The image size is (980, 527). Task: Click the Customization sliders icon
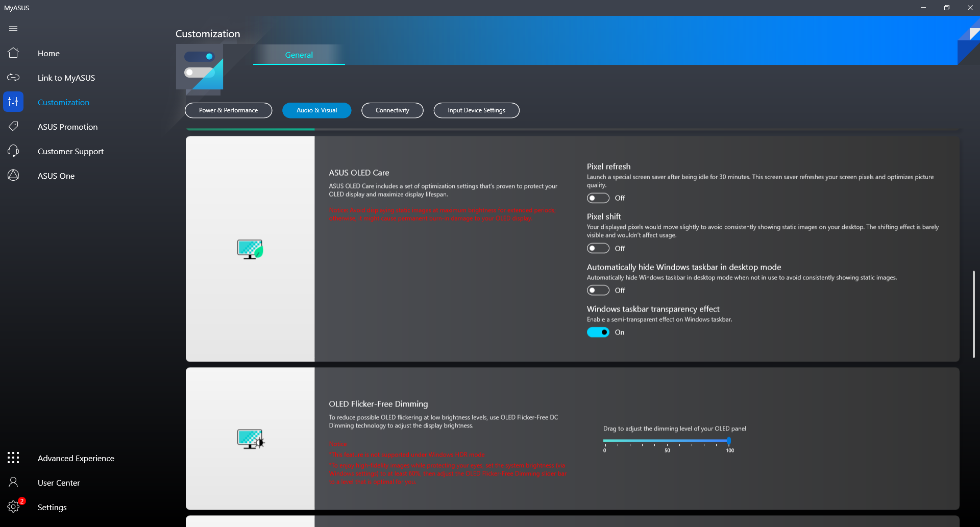[13, 102]
